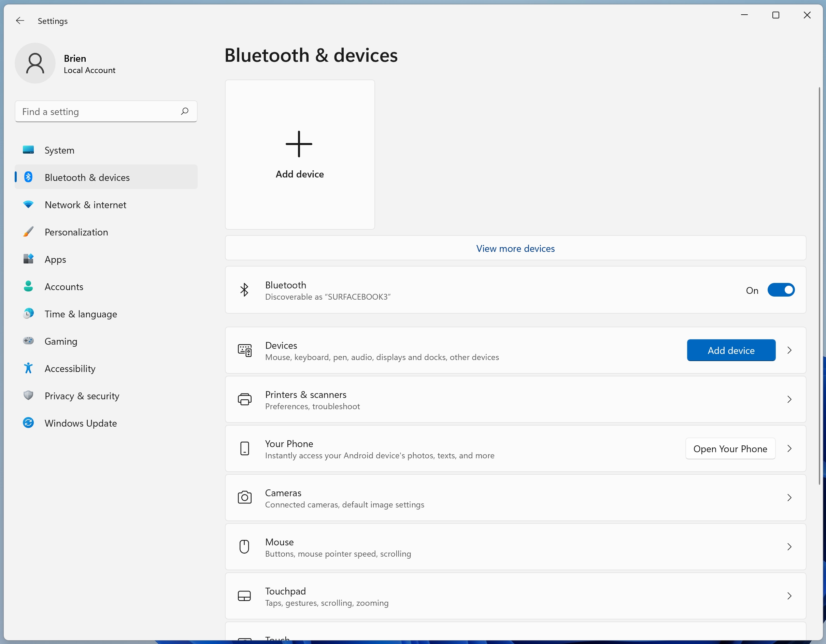This screenshot has height=644, width=826.
Task: Select Gaming settings
Action: [61, 341]
